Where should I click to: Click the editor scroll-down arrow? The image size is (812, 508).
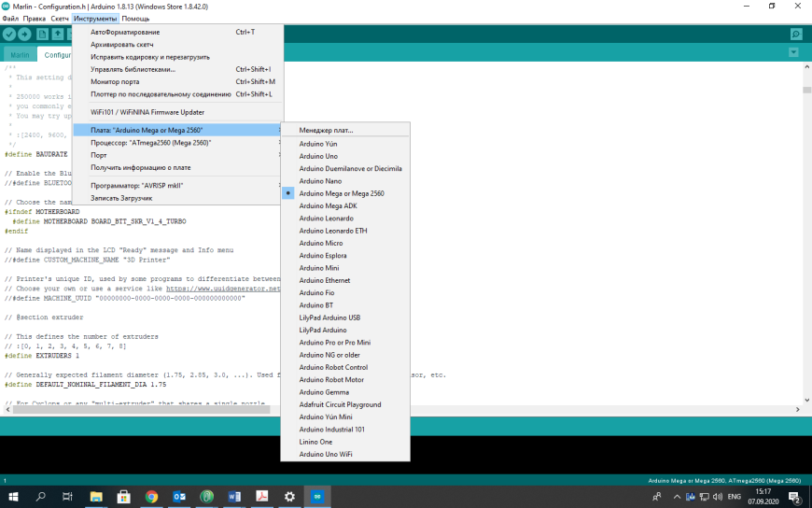806,401
